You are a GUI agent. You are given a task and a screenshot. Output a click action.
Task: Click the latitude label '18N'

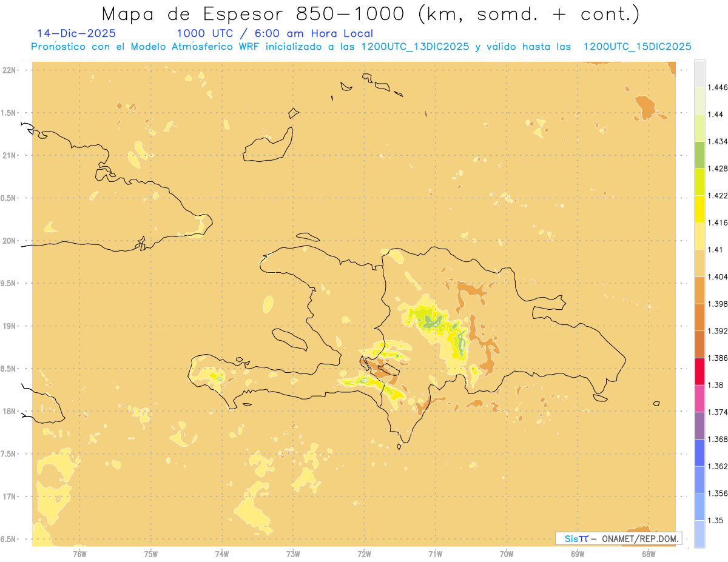click(x=9, y=412)
